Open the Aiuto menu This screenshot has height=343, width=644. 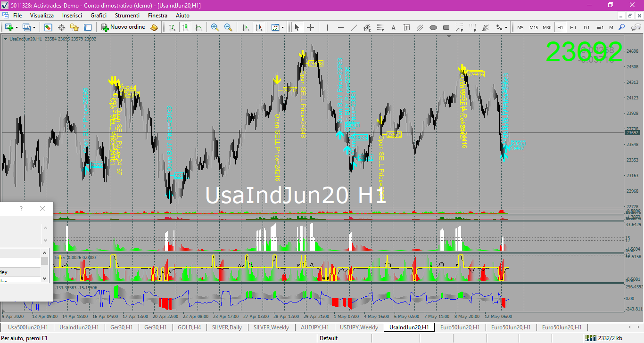click(182, 16)
